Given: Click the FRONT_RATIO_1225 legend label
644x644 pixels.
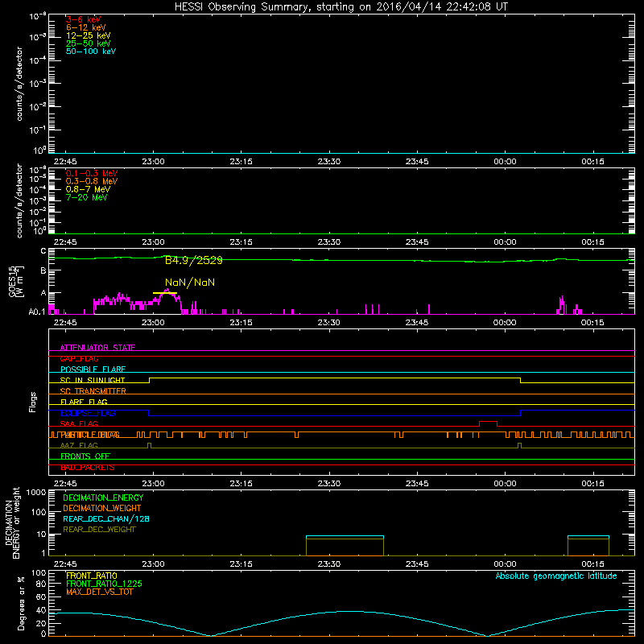Looking at the screenshot, I should click(104, 584).
